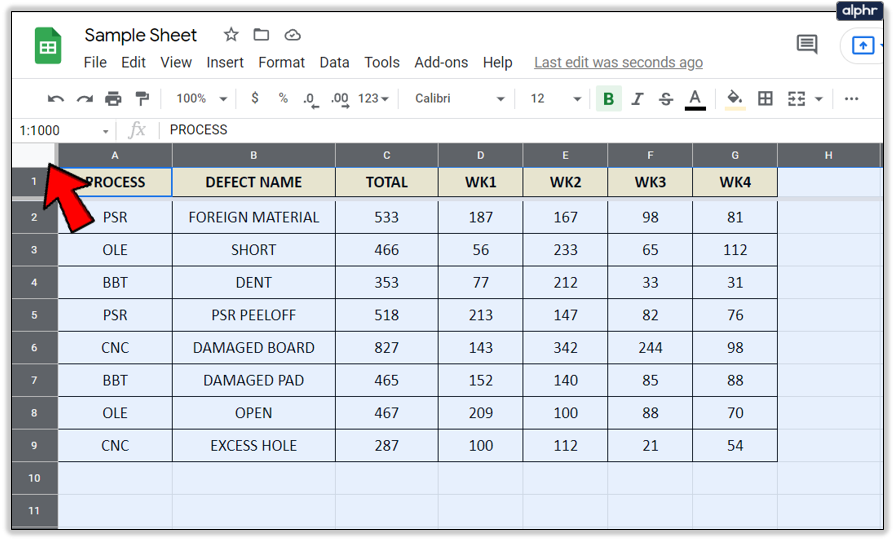This screenshot has height=541, width=895.
Task: Click the move to folder icon
Action: point(261,35)
